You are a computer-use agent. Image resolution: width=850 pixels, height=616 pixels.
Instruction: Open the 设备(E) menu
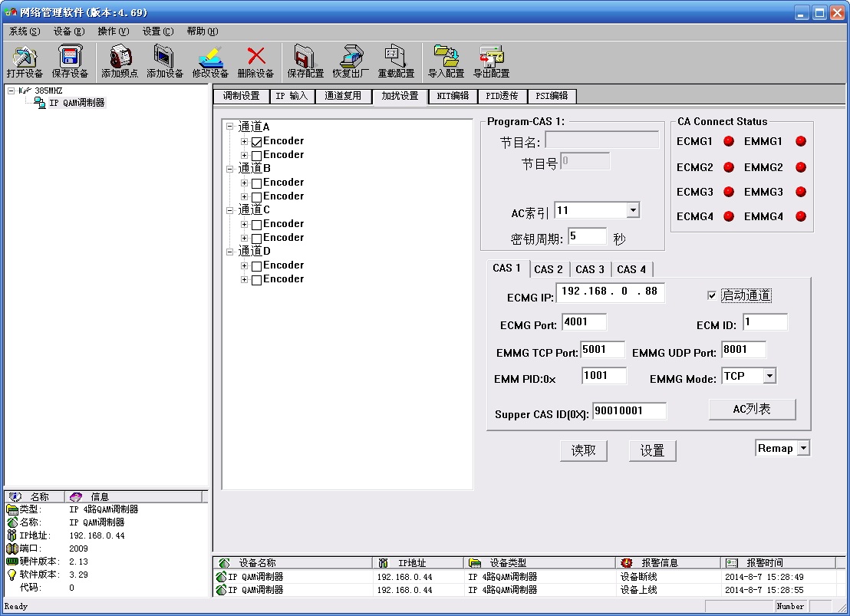[x=69, y=31]
